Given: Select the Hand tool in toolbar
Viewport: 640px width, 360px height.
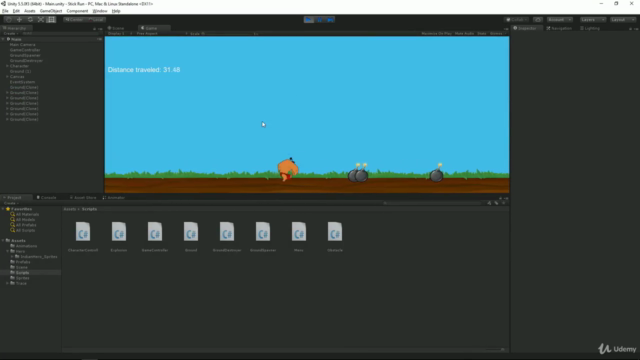Looking at the screenshot, I should click(x=9, y=20).
